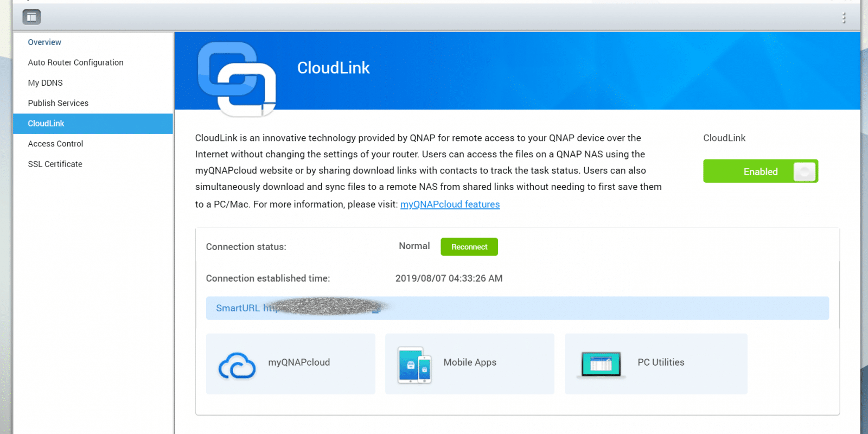The width and height of the screenshot is (868, 434).
Task: Disable the CloudLink Enabled switch
Action: pyautogui.click(x=761, y=171)
